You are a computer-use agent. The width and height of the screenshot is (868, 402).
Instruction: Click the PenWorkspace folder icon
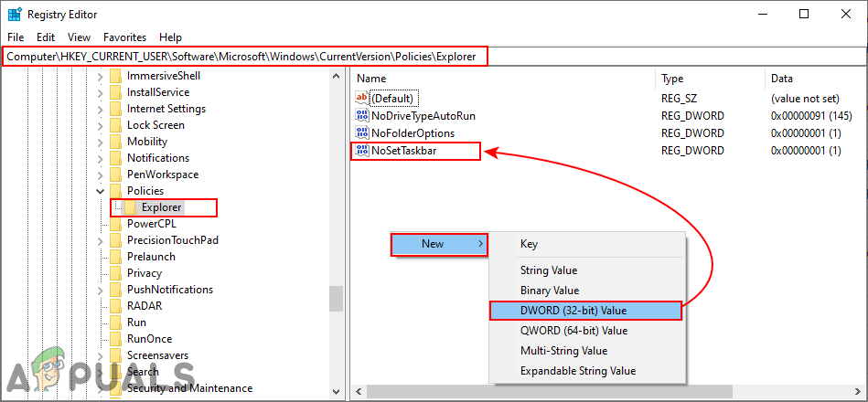[x=115, y=175]
